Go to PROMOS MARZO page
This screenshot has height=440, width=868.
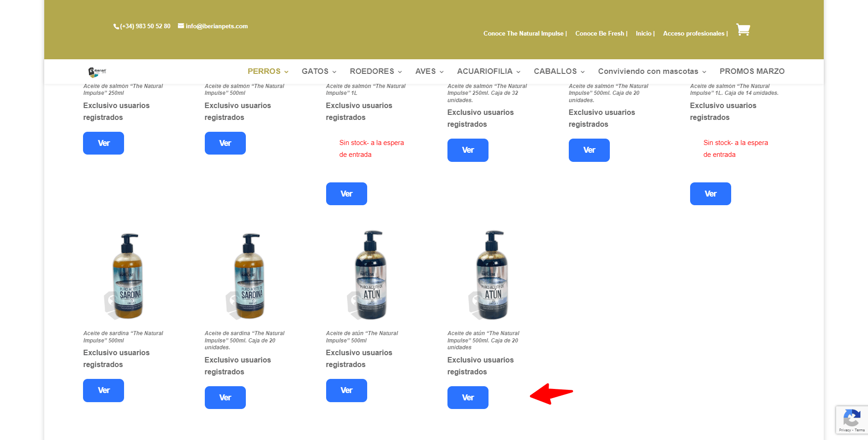pos(752,71)
